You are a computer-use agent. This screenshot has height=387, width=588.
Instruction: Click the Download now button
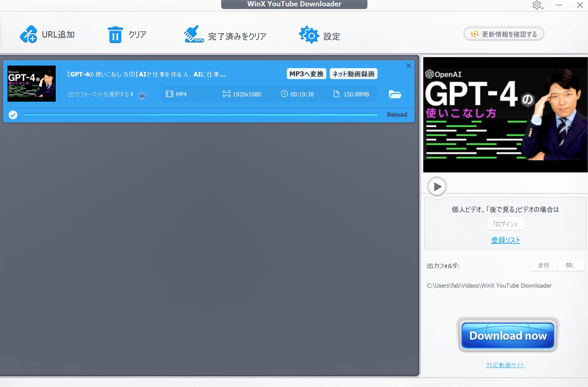508,336
